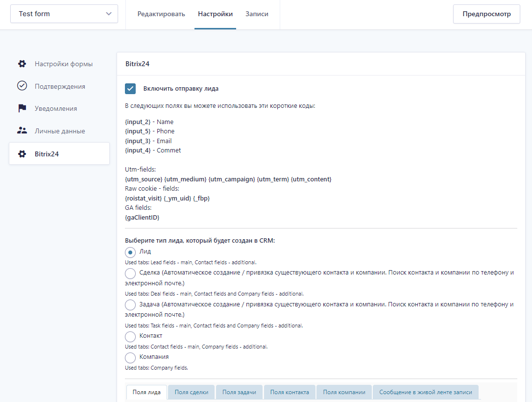
Task: Switch to Поля компании tab
Action: (344, 392)
